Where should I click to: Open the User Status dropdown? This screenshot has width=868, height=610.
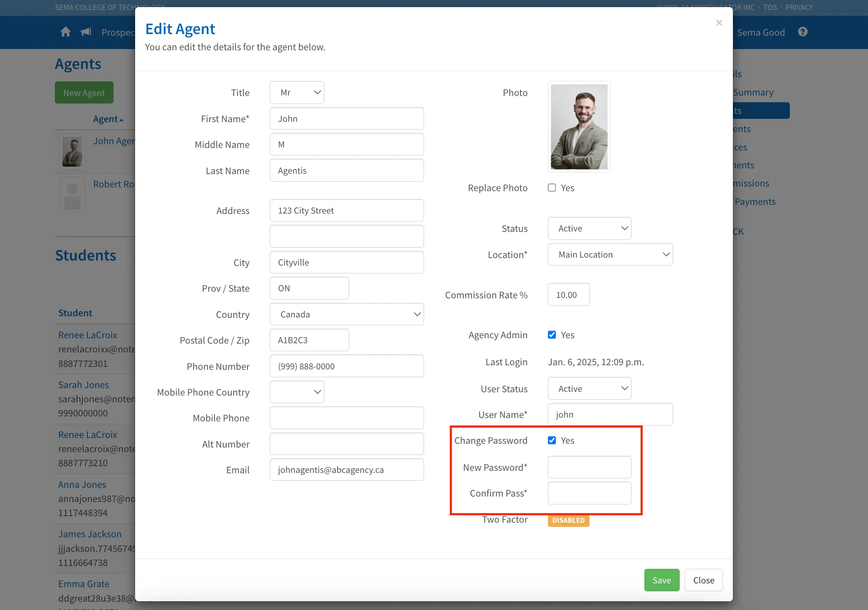(589, 389)
